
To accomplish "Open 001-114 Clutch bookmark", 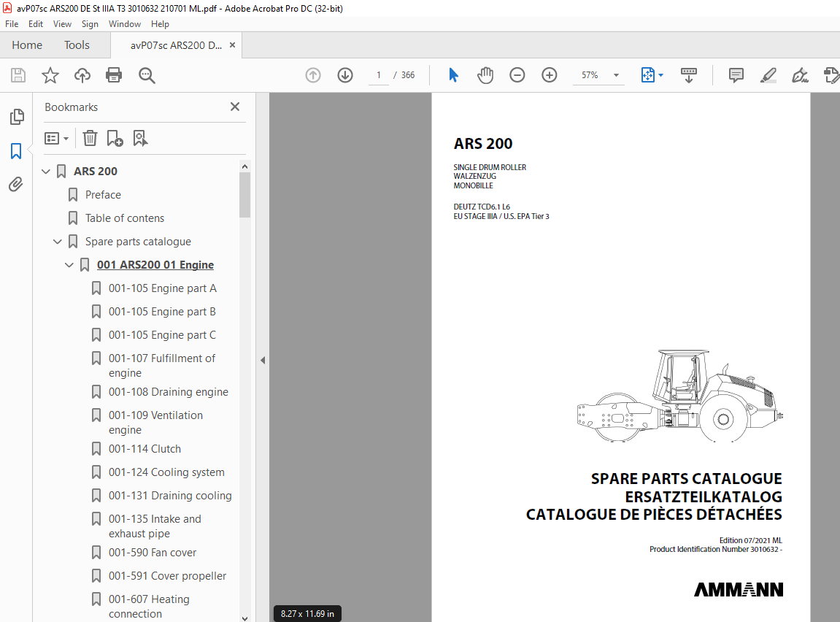I will [x=145, y=449].
